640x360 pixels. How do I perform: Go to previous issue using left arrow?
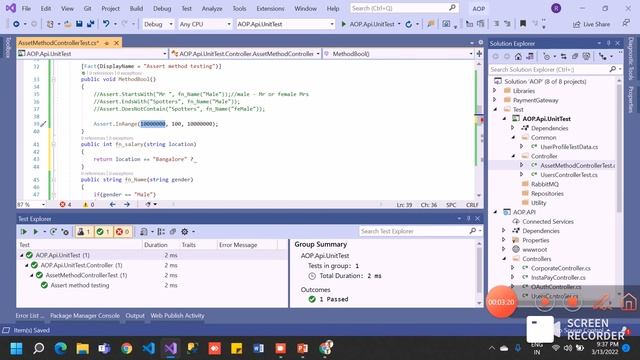113,204
